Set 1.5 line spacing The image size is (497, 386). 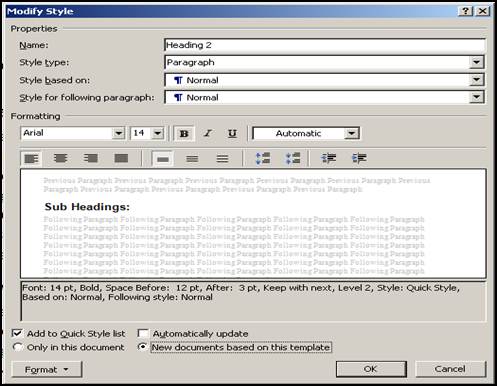[192, 159]
